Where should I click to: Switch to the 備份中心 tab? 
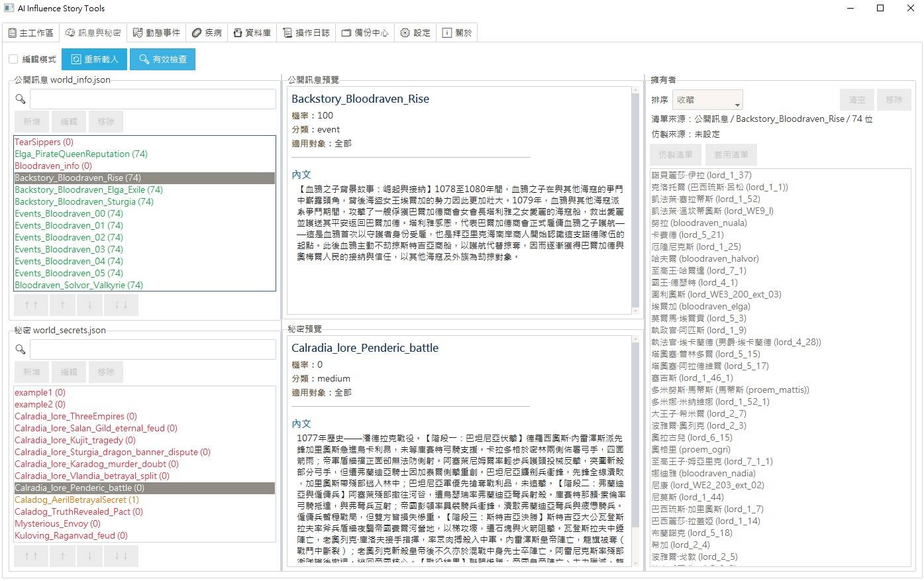365,32
